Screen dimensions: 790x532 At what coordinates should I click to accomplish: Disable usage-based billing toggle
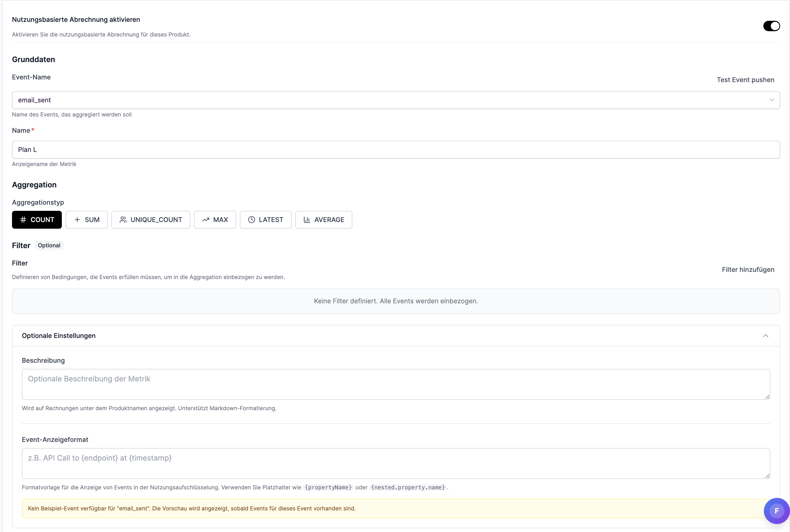(771, 26)
